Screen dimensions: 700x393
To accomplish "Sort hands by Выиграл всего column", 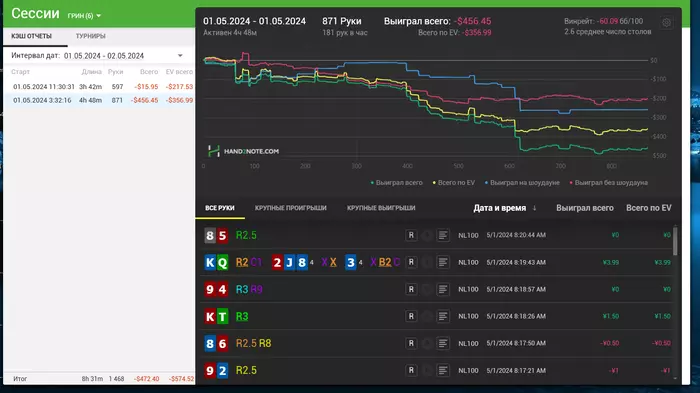I will point(585,208).
